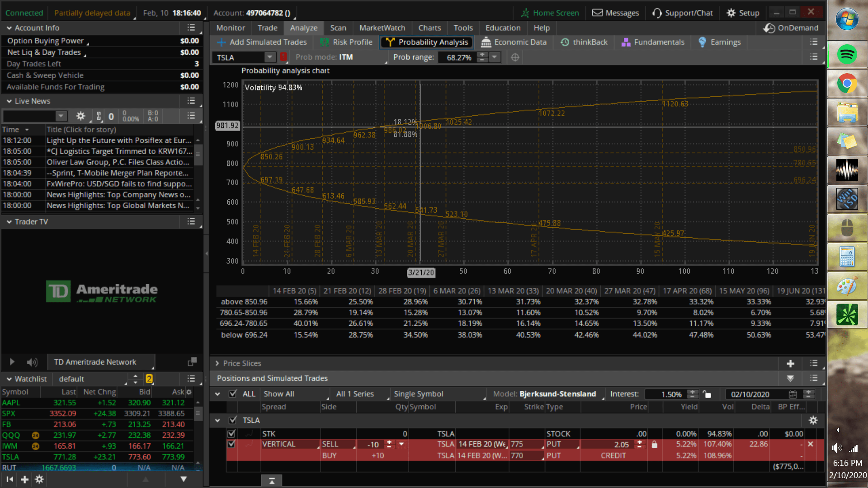Switch to the Charts tab

[x=429, y=28]
